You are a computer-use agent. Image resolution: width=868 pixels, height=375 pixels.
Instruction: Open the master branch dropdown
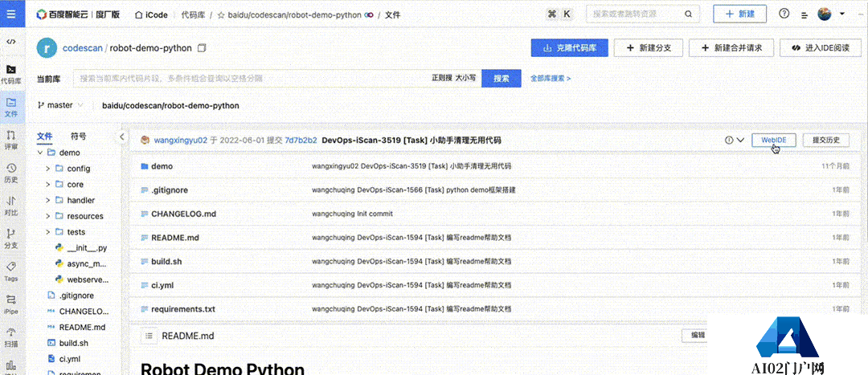pyautogui.click(x=60, y=105)
